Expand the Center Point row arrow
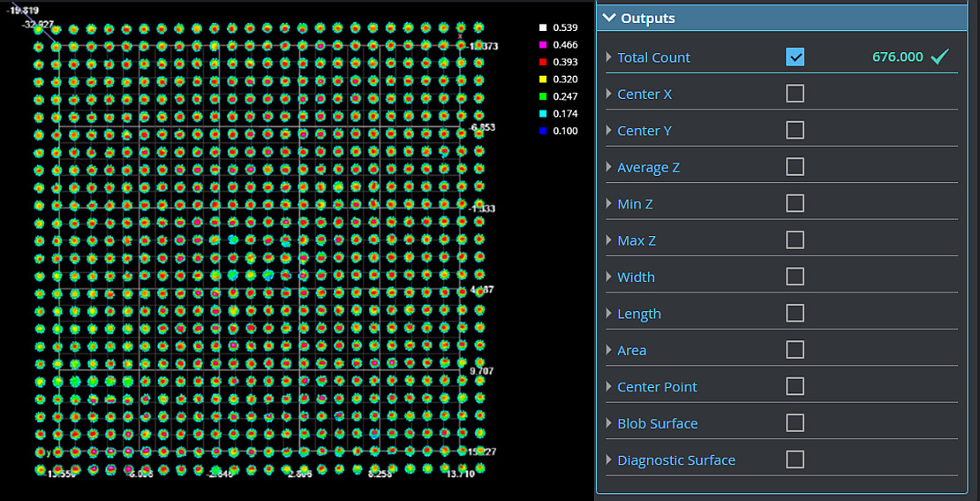The width and height of the screenshot is (980, 501). (x=608, y=387)
